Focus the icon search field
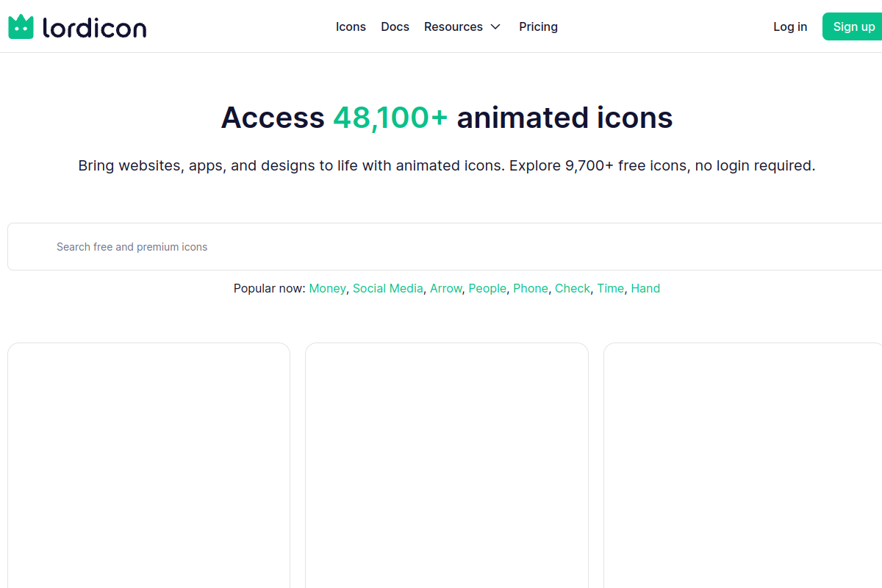The height and width of the screenshot is (588, 882). click(x=445, y=247)
